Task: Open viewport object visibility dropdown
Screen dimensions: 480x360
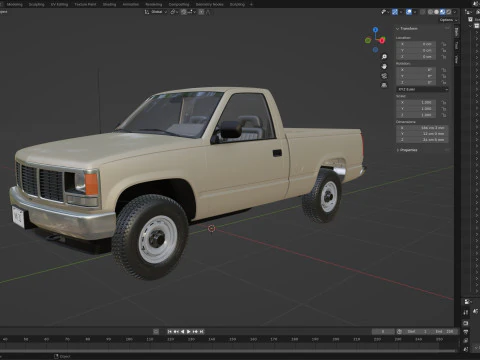Action: click(x=385, y=12)
